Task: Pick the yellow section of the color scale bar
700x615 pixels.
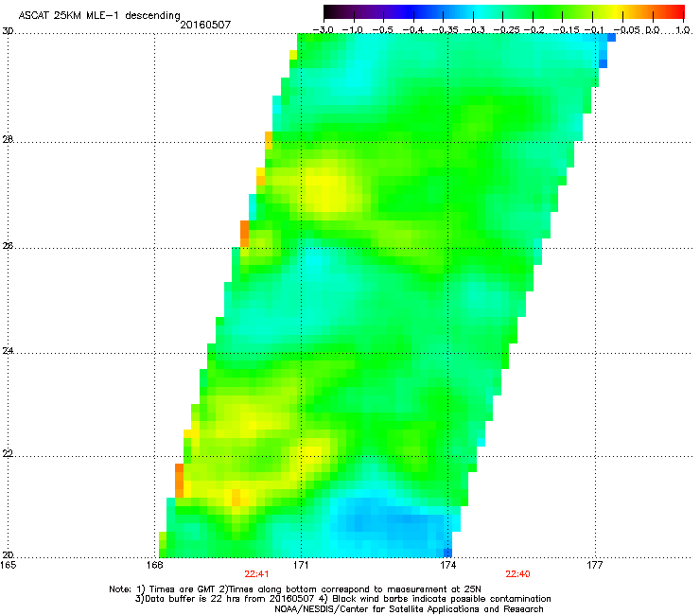Action: pyautogui.click(x=614, y=11)
